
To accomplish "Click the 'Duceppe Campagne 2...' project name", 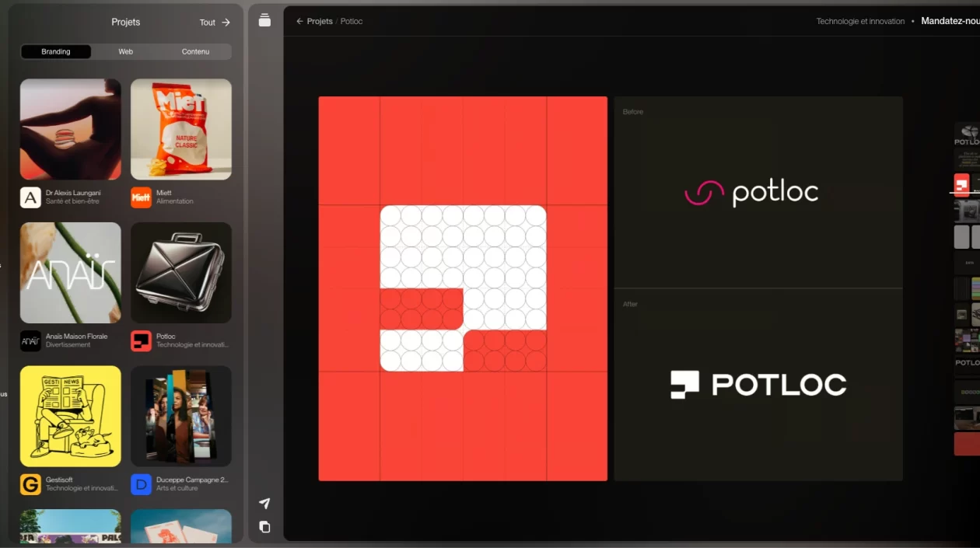I will click(193, 480).
